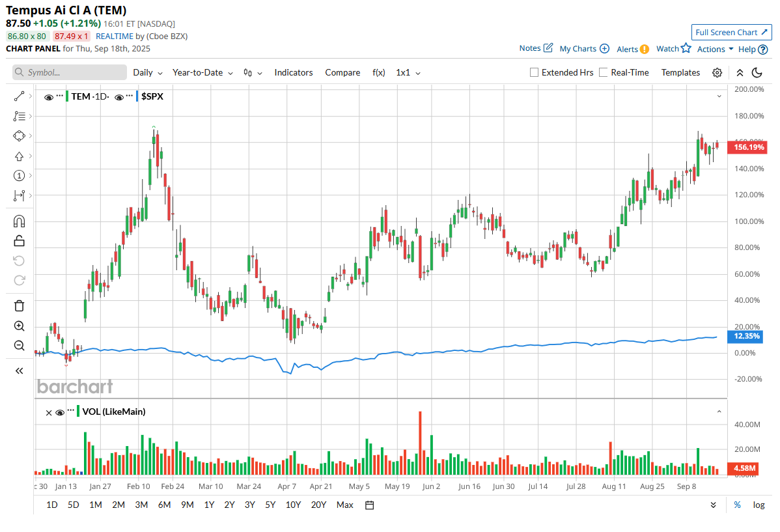Screen dimensions: 780x532
Task: Click the redo arrow icon
Action: (19, 280)
